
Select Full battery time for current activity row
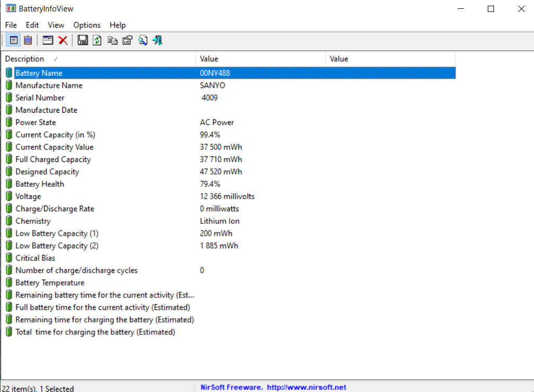click(x=229, y=307)
